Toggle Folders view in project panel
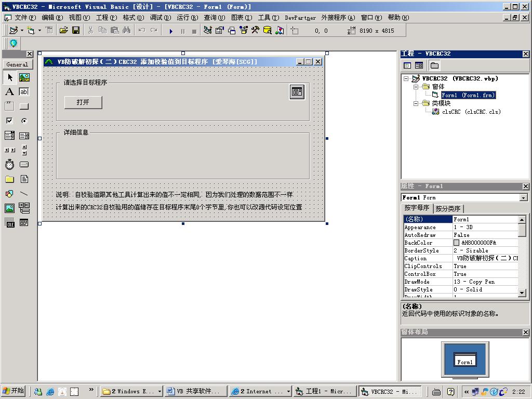This screenshot has height=399, width=532. (x=434, y=65)
